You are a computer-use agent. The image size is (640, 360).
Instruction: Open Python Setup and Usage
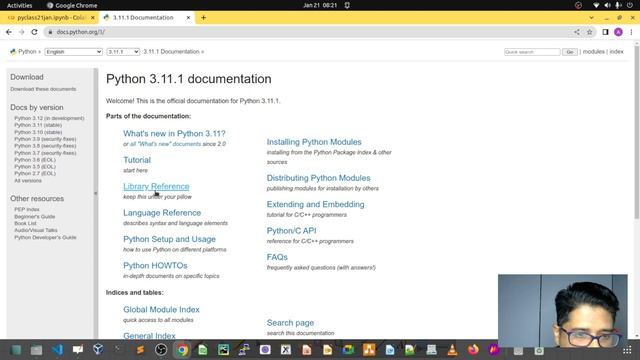169,239
